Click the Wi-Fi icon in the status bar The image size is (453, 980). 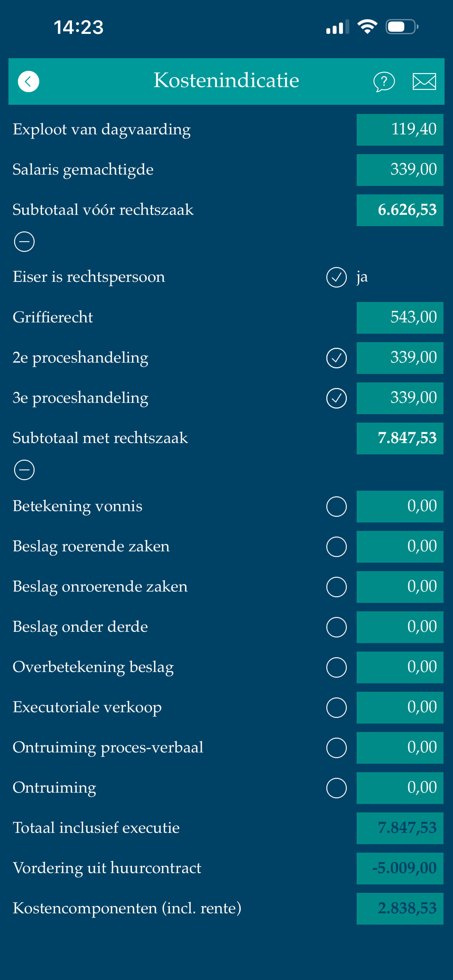point(366,26)
